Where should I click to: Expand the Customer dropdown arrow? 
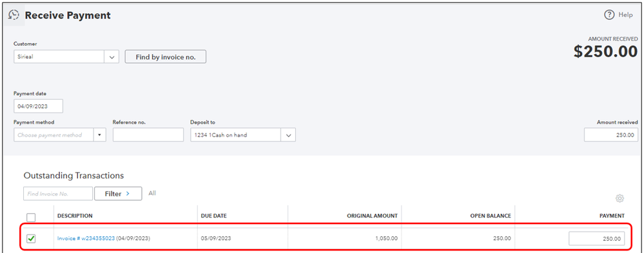(x=112, y=57)
